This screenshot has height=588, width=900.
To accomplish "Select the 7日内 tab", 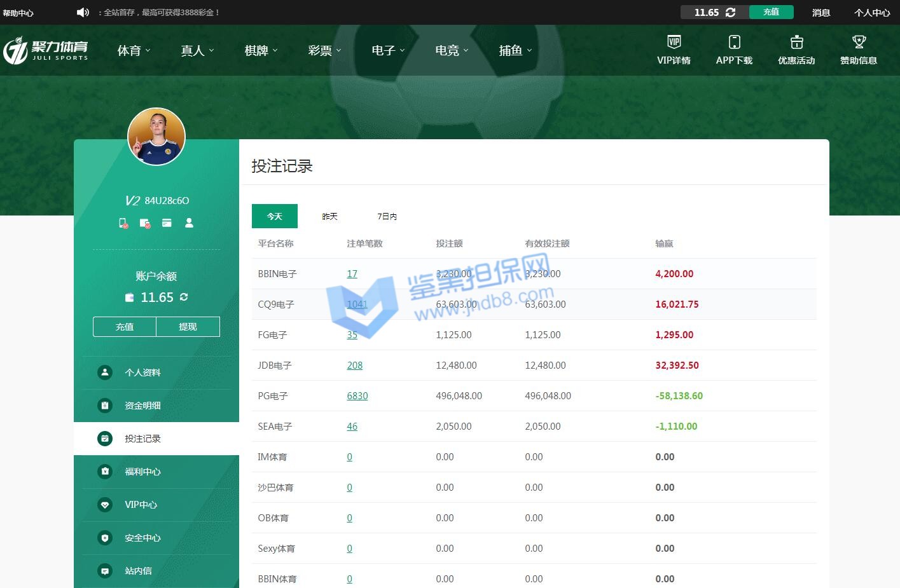I will click(387, 216).
